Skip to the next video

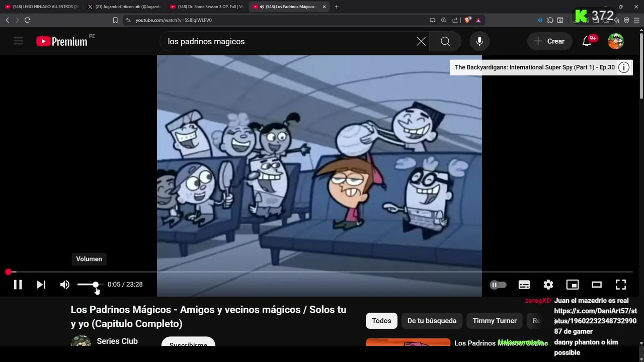41,285
